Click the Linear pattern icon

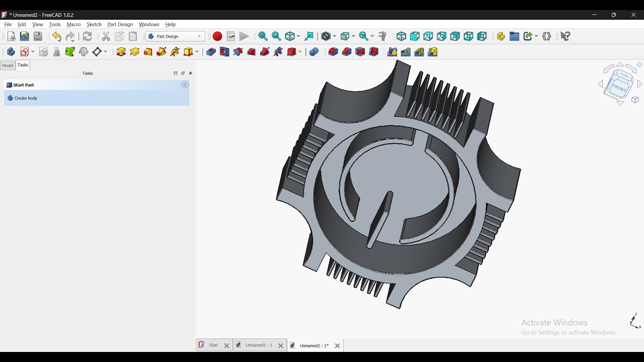406,52
